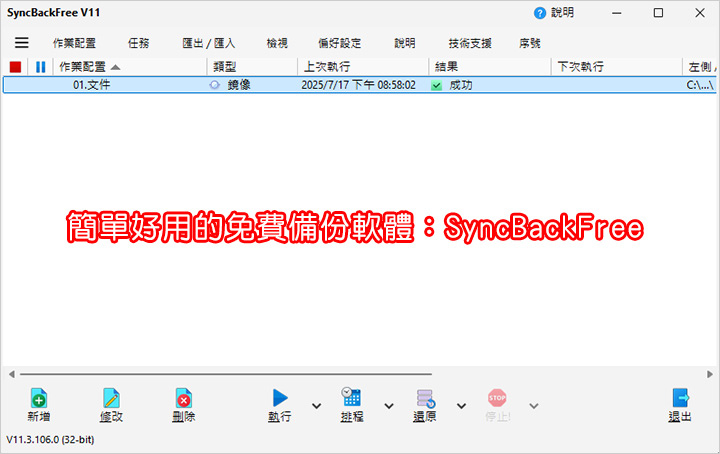
Task: Click the 成功 result text
Action: [461, 85]
